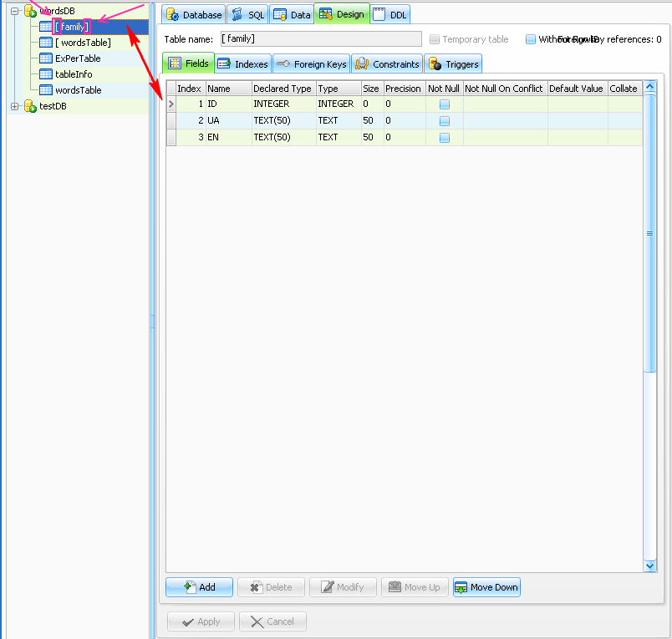
Task: Click the green plus icon on Add
Action: coord(189,587)
